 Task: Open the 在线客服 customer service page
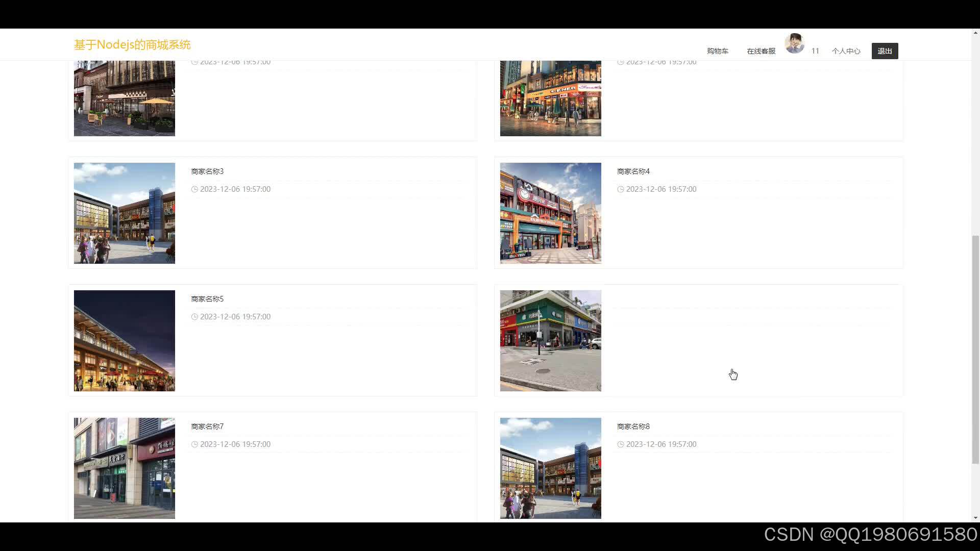pos(760,51)
